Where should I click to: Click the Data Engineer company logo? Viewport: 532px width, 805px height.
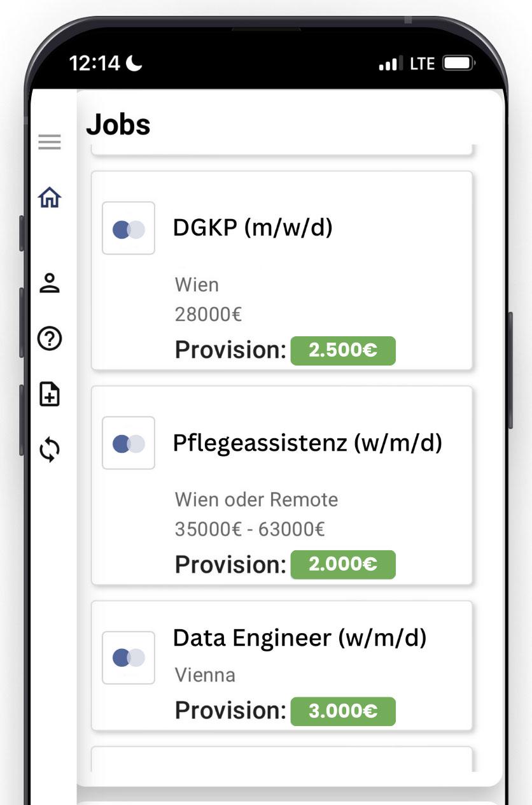(x=129, y=658)
